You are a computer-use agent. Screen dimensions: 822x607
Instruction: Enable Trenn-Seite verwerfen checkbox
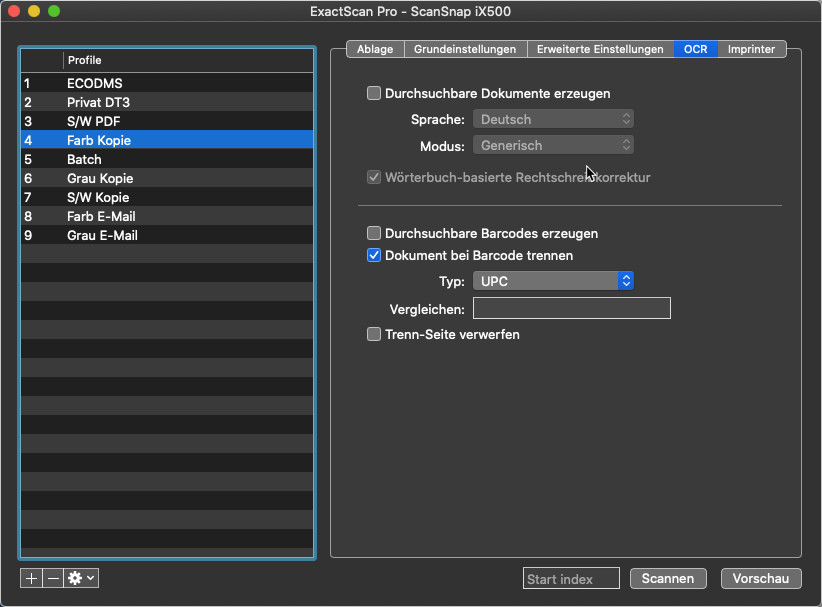click(374, 334)
